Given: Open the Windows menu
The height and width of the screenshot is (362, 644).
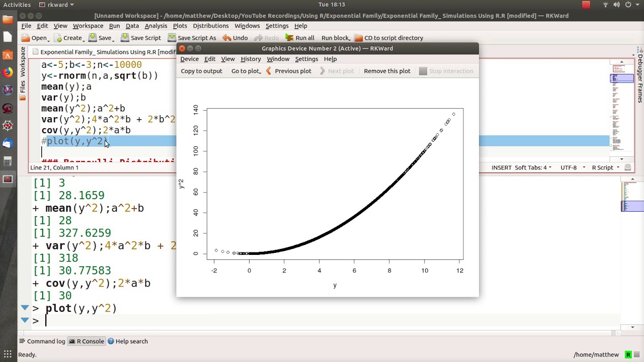Looking at the screenshot, I should (x=247, y=26).
